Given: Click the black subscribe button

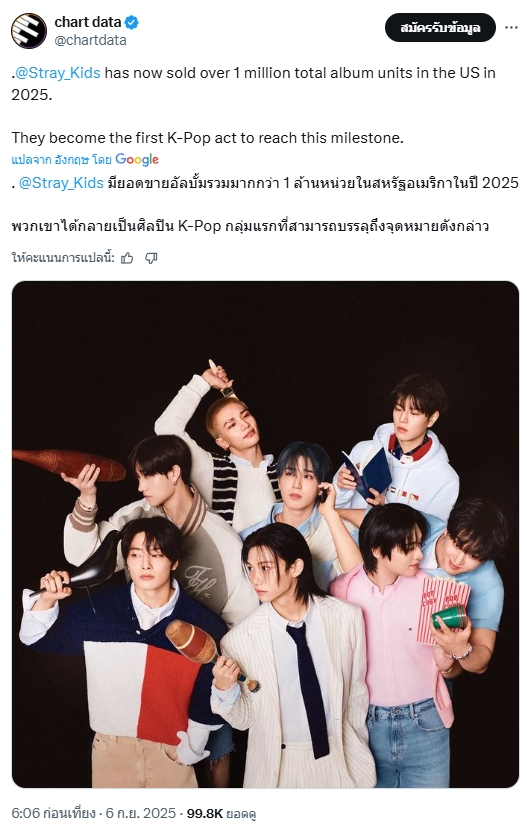Looking at the screenshot, I should tap(440, 27).
